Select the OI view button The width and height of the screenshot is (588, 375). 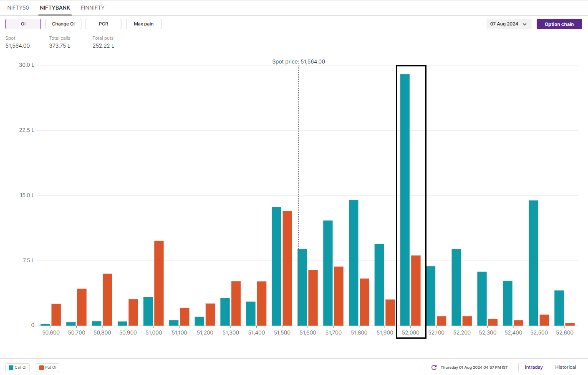(23, 24)
